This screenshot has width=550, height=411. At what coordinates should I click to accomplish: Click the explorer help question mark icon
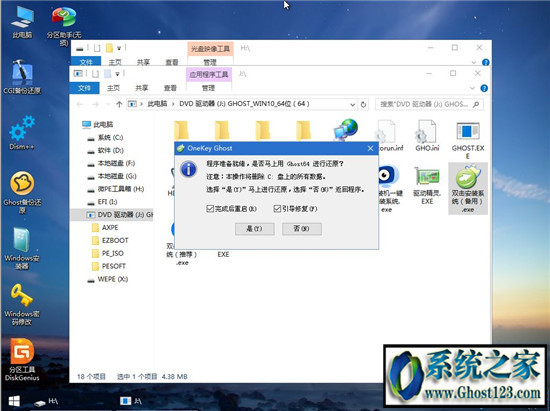(484, 88)
